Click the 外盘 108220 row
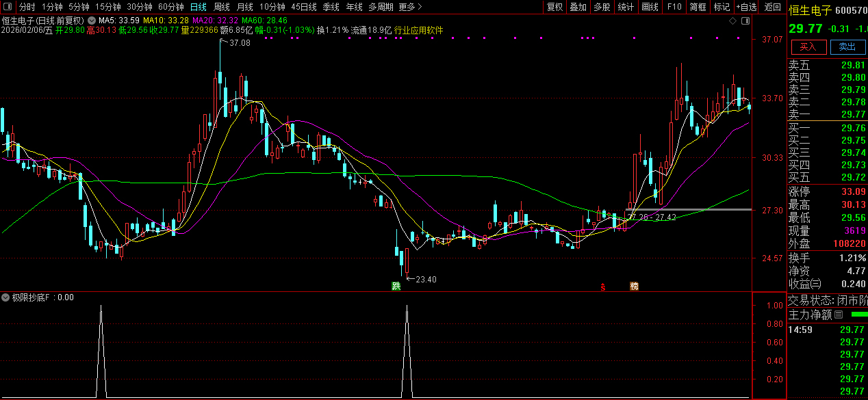This screenshot has height=400, width=868. pos(827,243)
